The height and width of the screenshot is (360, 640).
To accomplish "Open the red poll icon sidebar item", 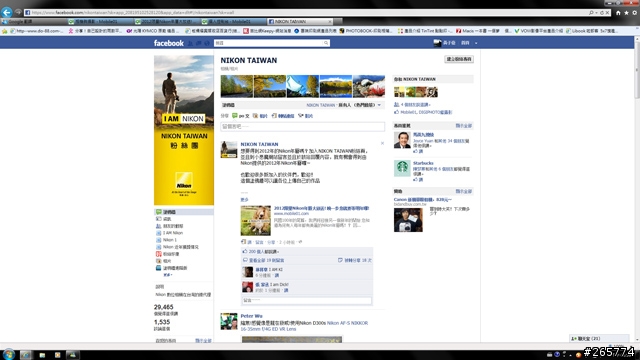I will [x=158, y=254].
